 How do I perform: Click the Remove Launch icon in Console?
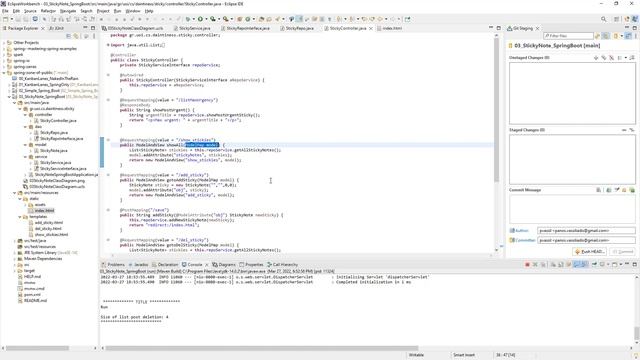pyautogui.click(x=535, y=264)
